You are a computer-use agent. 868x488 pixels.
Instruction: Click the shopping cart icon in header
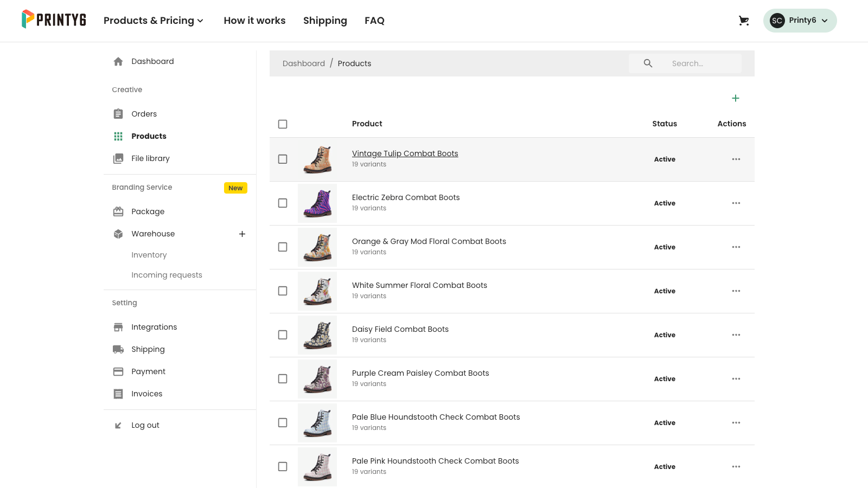coord(744,21)
